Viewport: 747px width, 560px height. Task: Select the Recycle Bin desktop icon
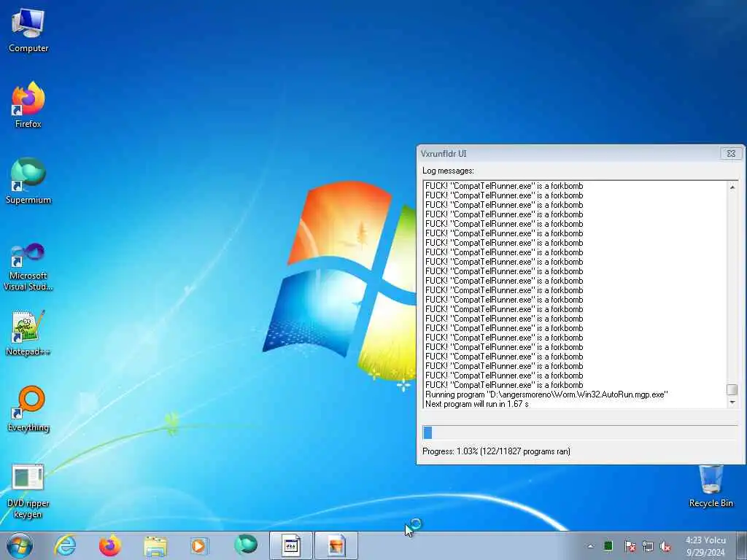(x=711, y=486)
